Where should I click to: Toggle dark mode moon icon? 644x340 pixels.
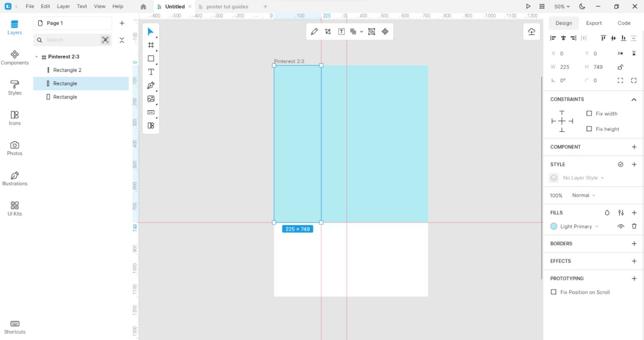pos(582,7)
